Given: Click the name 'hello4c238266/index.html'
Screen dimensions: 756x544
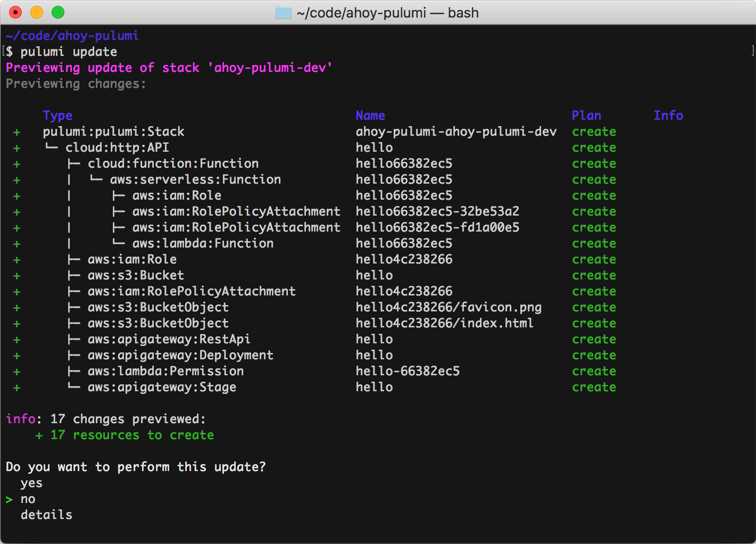Looking at the screenshot, I should point(444,323).
